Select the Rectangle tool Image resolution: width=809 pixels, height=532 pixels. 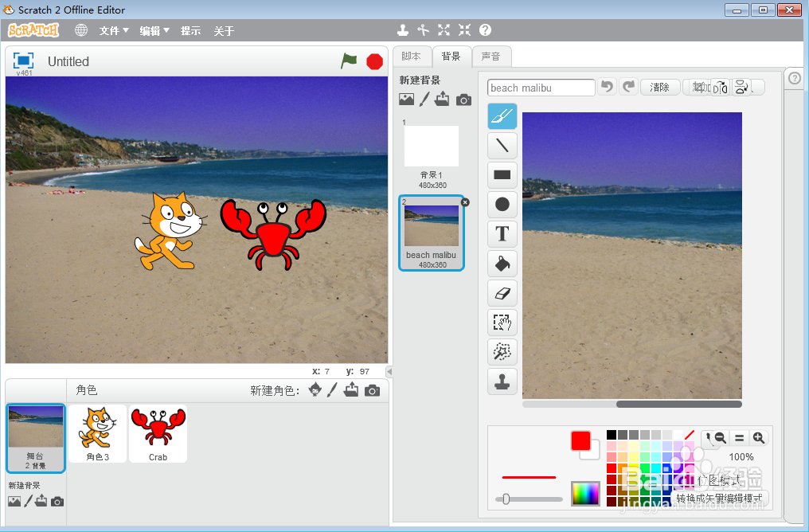[x=502, y=174]
